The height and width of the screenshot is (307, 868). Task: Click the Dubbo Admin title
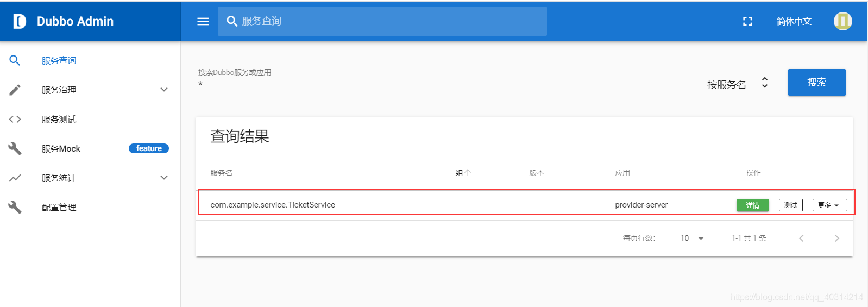click(x=75, y=21)
